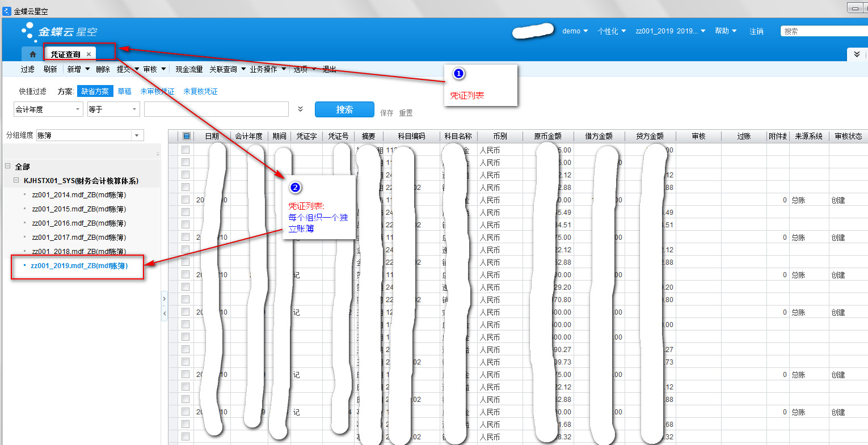Open the 会计年度 filter field dropdown
Viewport: 868px width, 445px height.
78,109
